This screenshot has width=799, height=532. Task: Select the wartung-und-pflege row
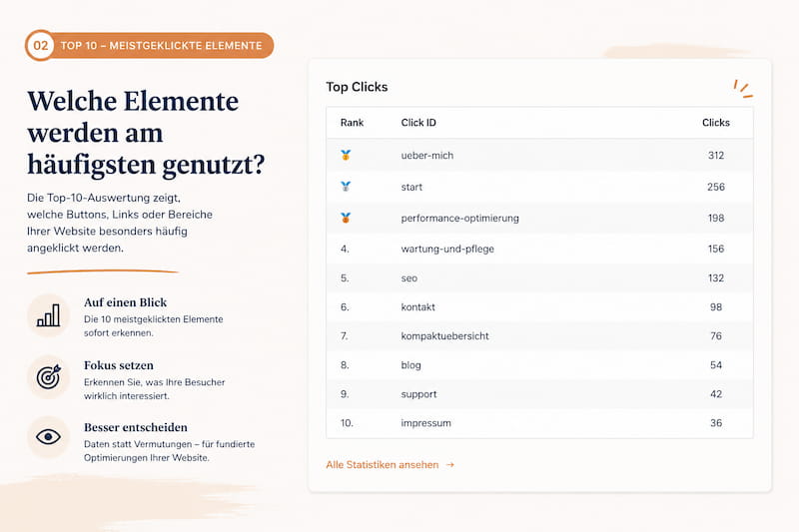[539, 249]
